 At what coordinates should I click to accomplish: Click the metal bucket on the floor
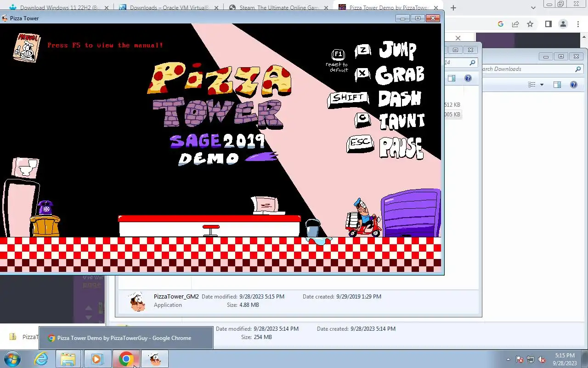pos(313,228)
